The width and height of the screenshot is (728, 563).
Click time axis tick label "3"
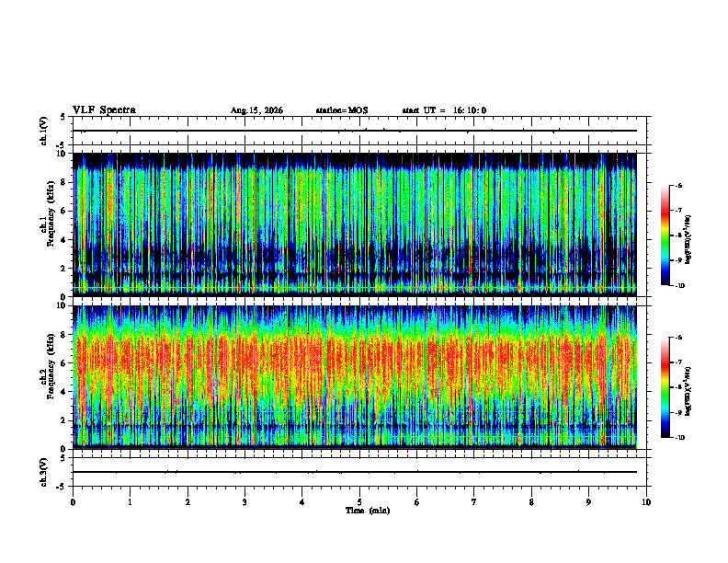(x=245, y=502)
